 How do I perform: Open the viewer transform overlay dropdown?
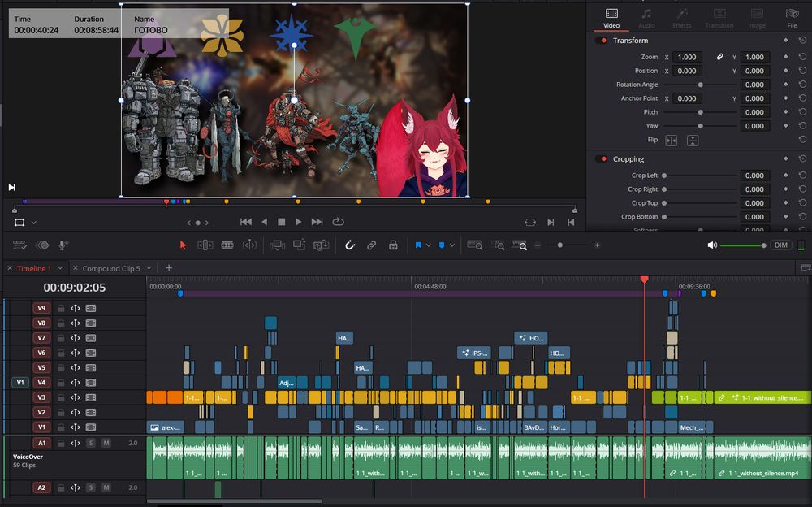(x=33, y=222)
